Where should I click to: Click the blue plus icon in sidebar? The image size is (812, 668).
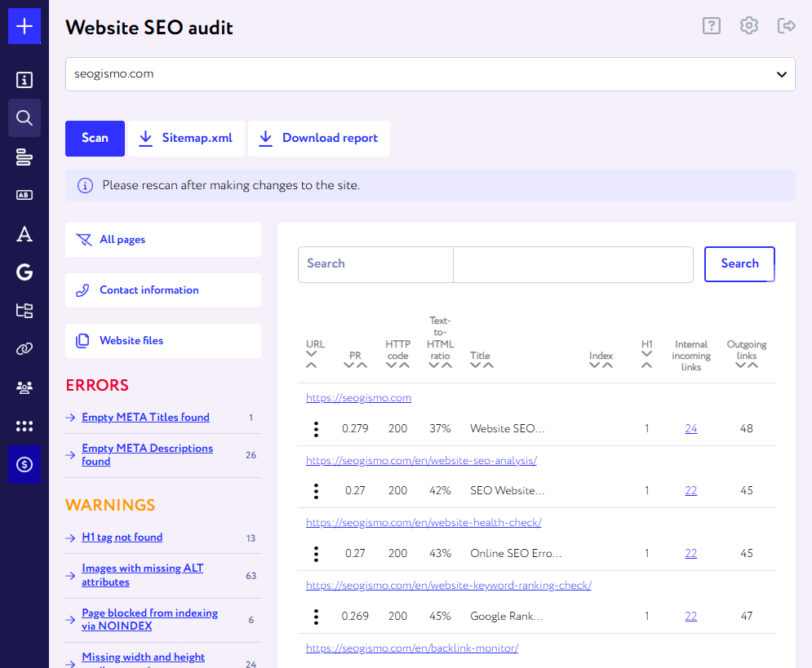24,27
